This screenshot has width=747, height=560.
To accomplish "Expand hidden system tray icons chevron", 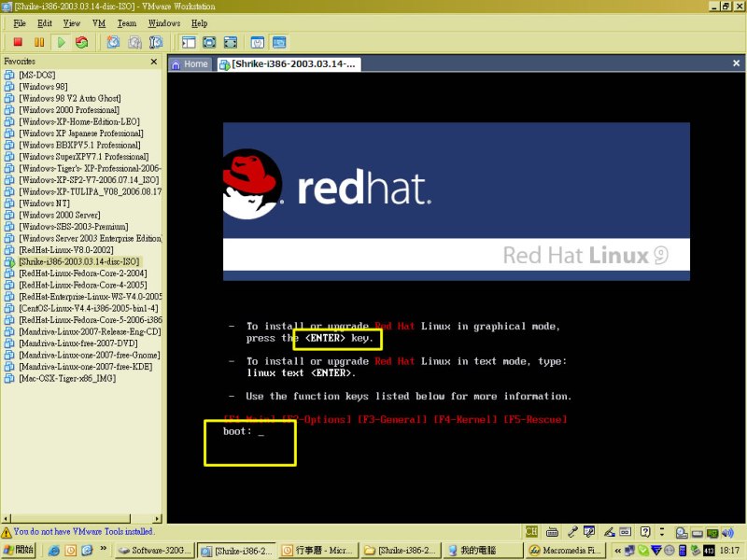I will [618, 551].
